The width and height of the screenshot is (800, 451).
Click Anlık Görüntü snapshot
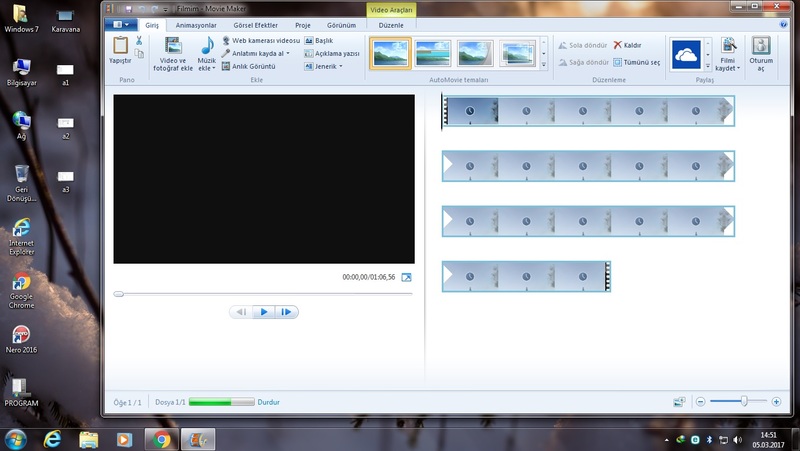point(248,66)
